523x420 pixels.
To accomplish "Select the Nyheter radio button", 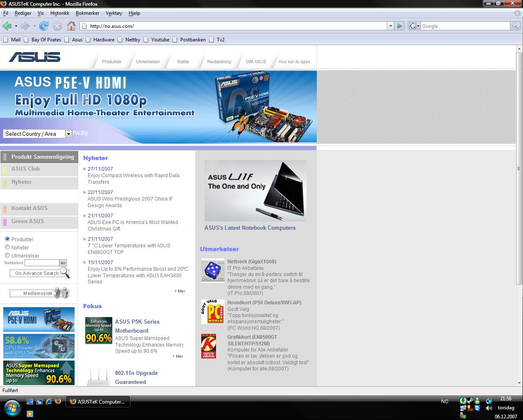I will click(x=7, y=247).
